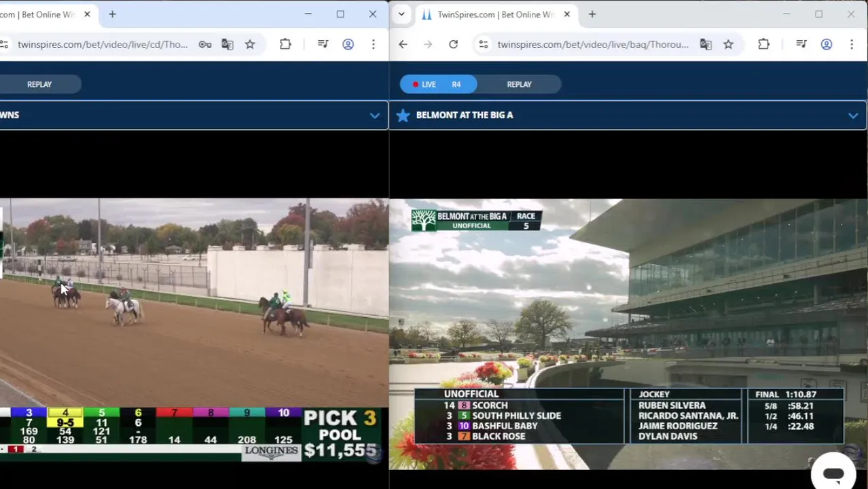Click BLACK ROSE in results
The height and width of the screenshot is (489, 868).
[x=499, y=436]
